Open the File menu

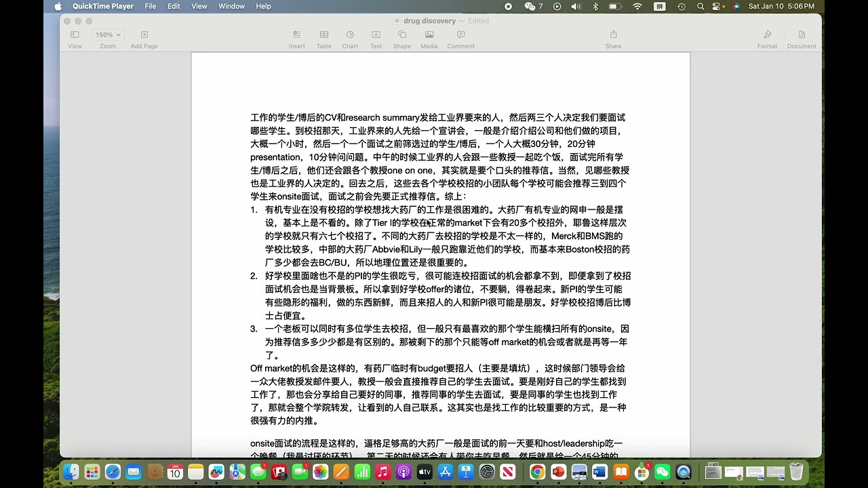(151, 6)
